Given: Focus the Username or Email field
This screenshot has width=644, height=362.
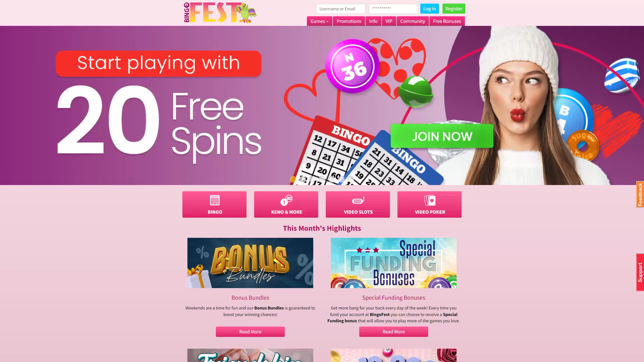Looking at the screenshot, I should (341, 9).
